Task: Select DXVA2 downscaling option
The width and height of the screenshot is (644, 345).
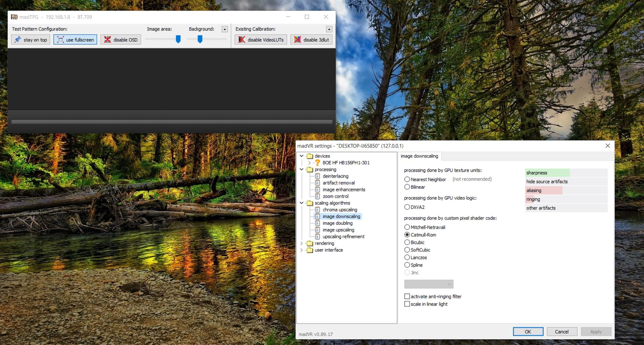Action: click(x=407, y=207)
